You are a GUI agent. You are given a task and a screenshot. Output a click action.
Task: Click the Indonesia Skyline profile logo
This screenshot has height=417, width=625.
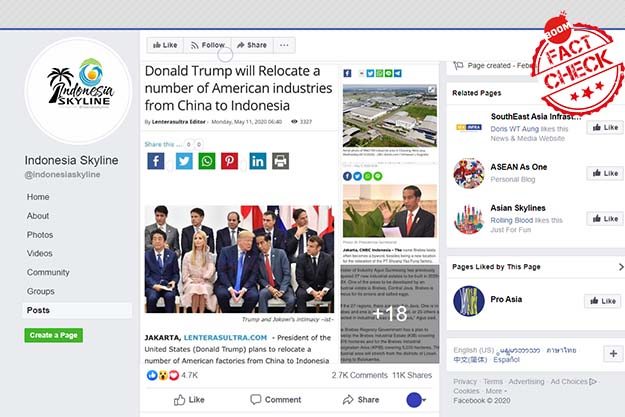[x=79, y=91]
